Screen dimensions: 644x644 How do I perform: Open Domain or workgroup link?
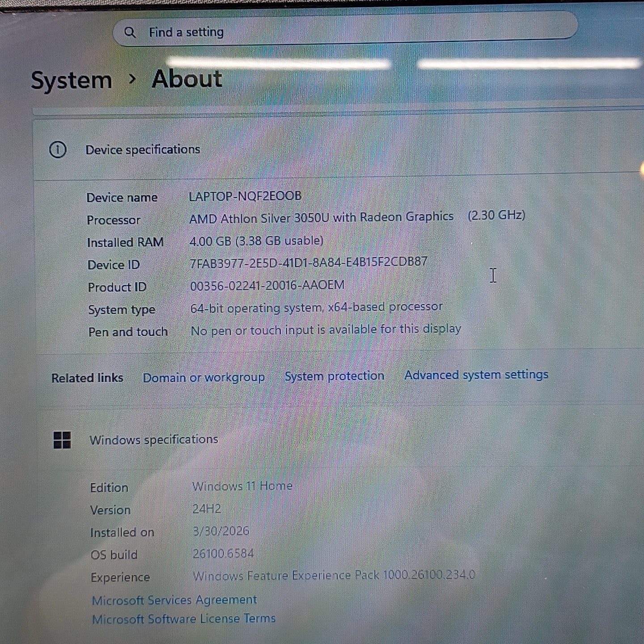[x=203, y=377]
